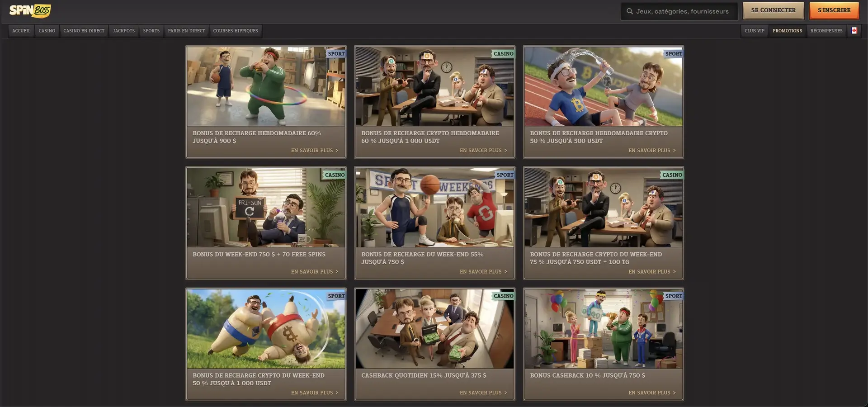
Task: Select the PROMOTIONS tab
Action: pyautogui.click(x=787, y=31)
